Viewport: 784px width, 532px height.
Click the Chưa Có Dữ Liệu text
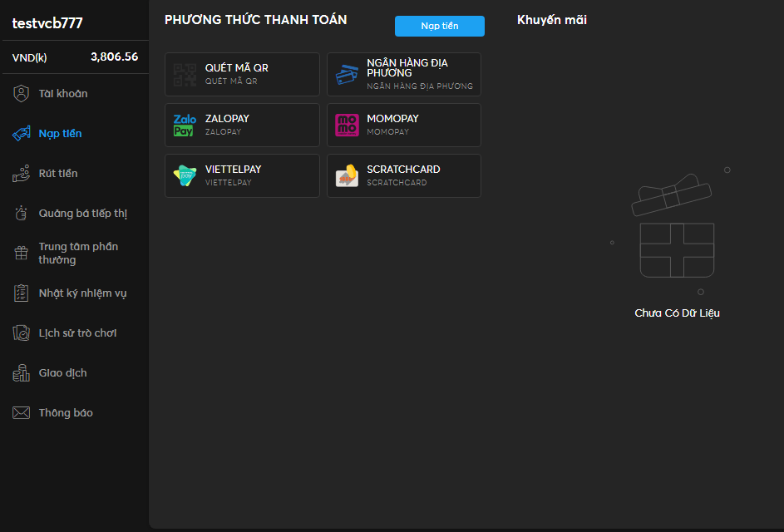(677, 313)
